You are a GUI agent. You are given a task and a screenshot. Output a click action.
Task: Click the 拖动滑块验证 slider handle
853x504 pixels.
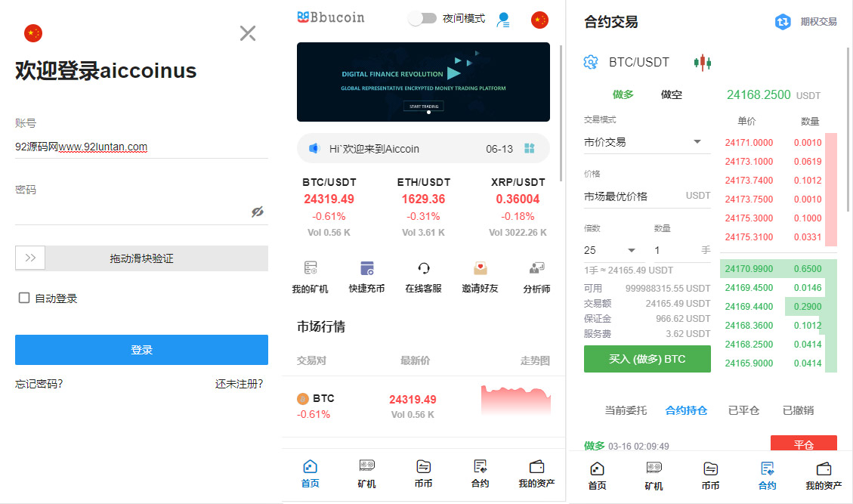coord(30,258)
